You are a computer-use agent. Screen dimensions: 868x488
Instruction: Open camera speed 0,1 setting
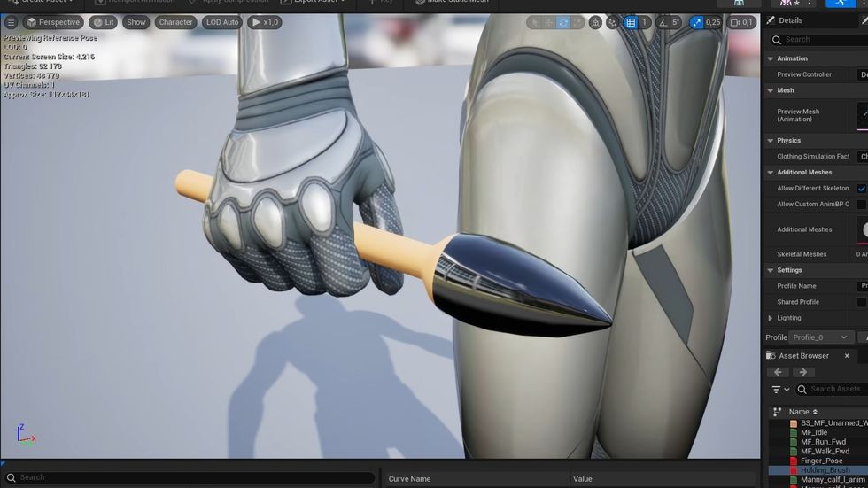[742, 22]
